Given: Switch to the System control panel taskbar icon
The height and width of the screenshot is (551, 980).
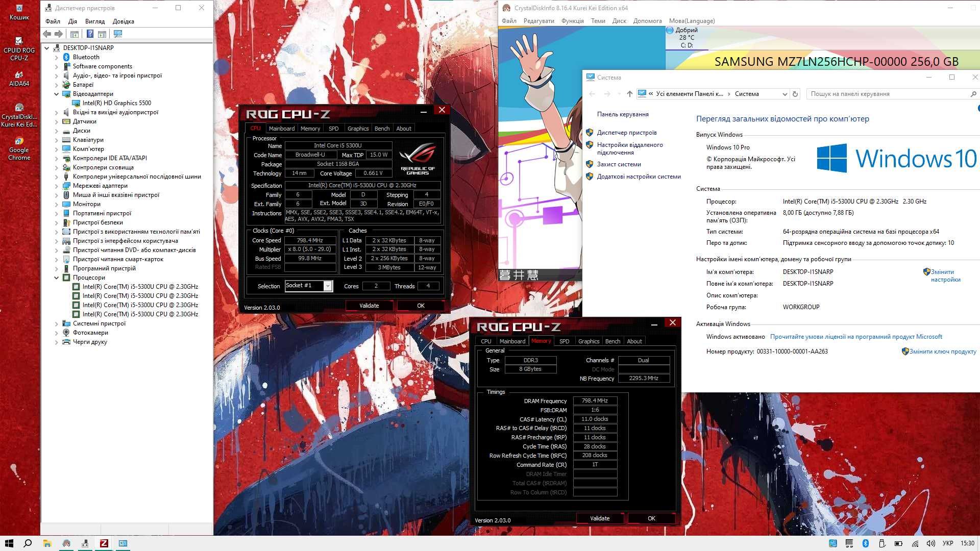Looking at the screenshot, I should (123, 543).
